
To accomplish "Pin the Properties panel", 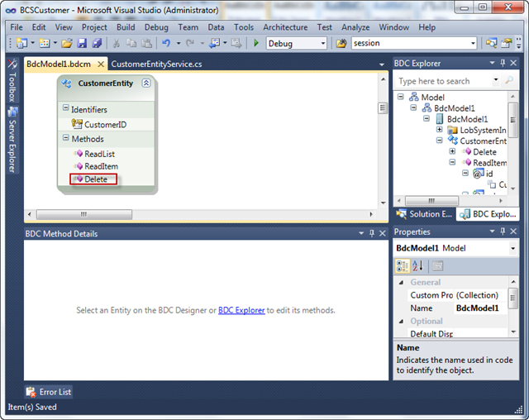I will click(x=503, y=231).
